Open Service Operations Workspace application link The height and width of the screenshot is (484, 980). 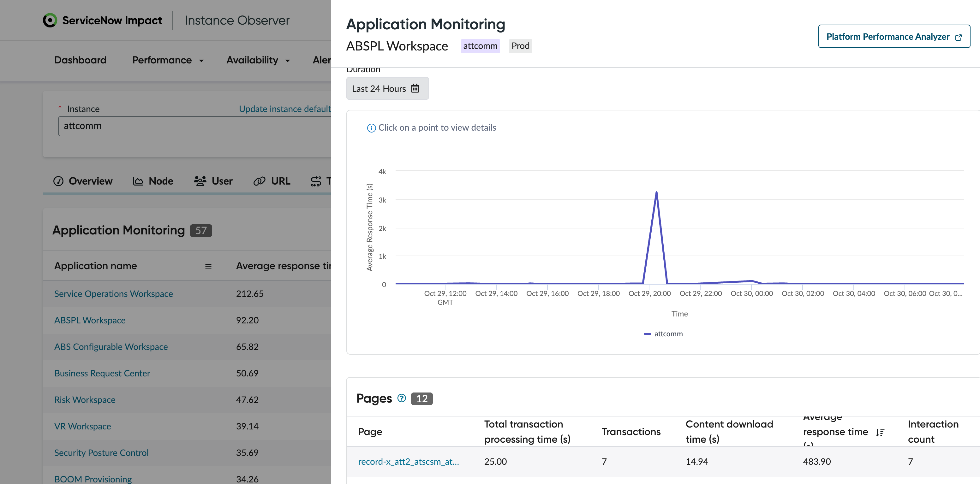(113, 293)
